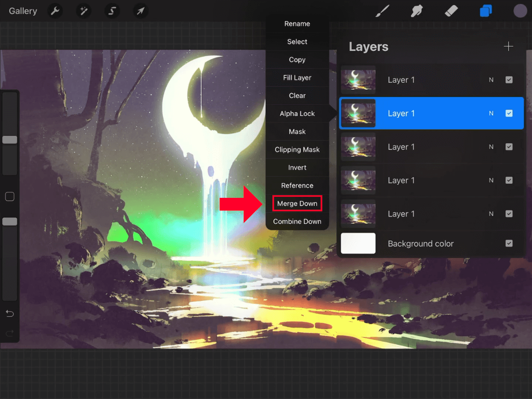Open the white Background color swatch
This screenshot has width=532, height=399.
click(358, 243)
